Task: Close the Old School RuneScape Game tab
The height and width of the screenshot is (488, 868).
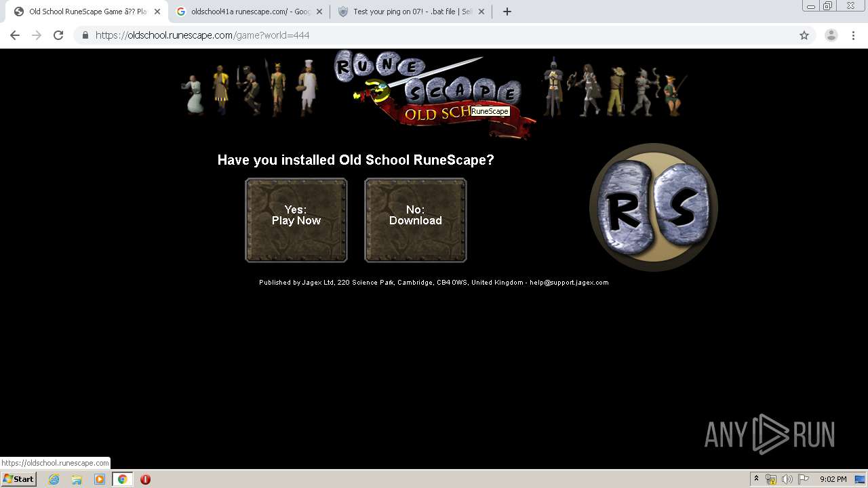Action: [x=157, y=12]
